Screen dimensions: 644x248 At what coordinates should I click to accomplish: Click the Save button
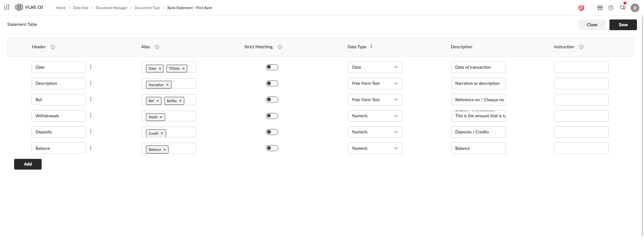tap(623, 25)
